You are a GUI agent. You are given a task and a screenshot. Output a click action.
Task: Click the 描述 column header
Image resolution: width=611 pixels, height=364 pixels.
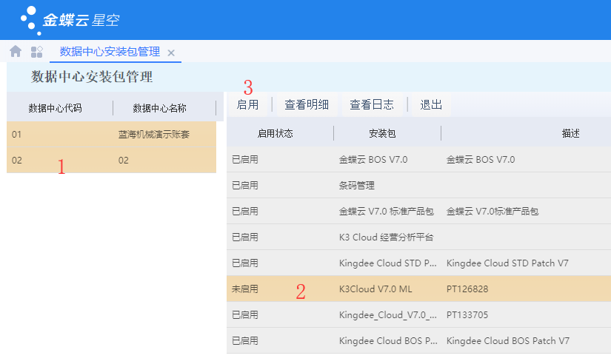point(570,133)
